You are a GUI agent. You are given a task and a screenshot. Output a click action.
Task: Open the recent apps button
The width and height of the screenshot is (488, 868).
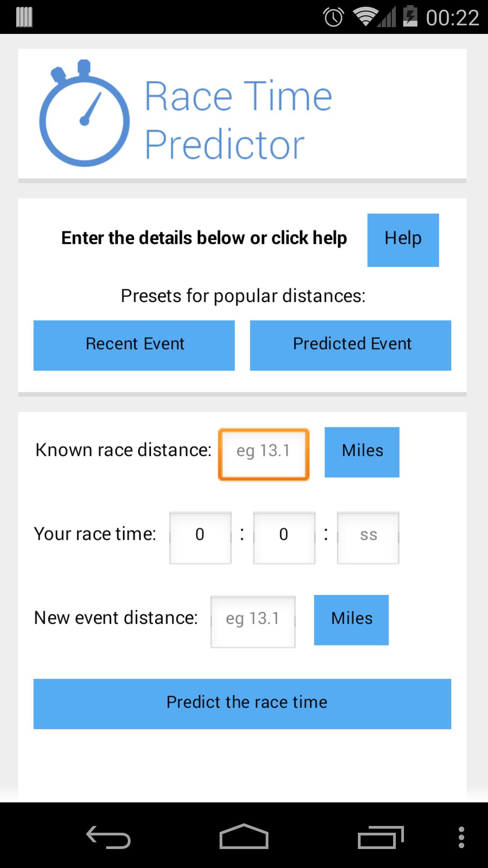382,836
